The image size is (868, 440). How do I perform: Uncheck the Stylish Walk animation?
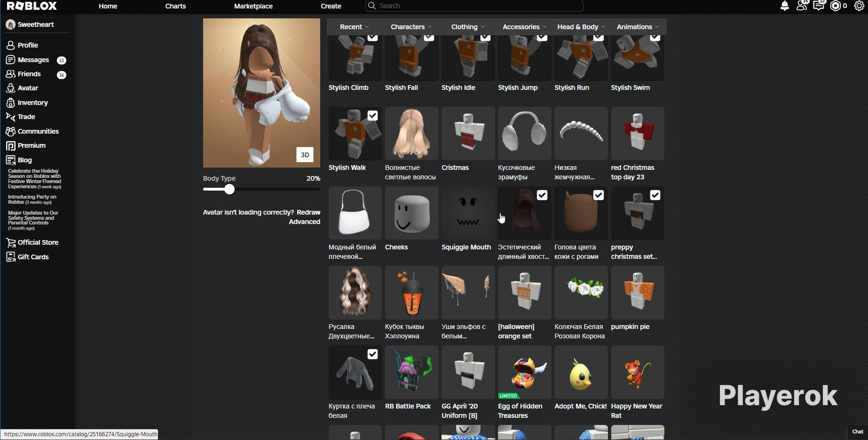(372, 116)
